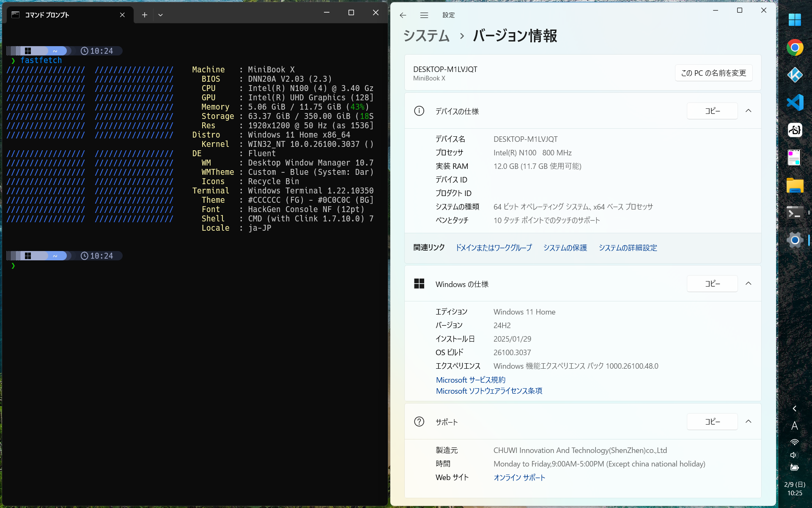Image resolution: width=812 pixels, height=508 pixels.
Task: Click the battery status tray icon
Action: (795, 468)
